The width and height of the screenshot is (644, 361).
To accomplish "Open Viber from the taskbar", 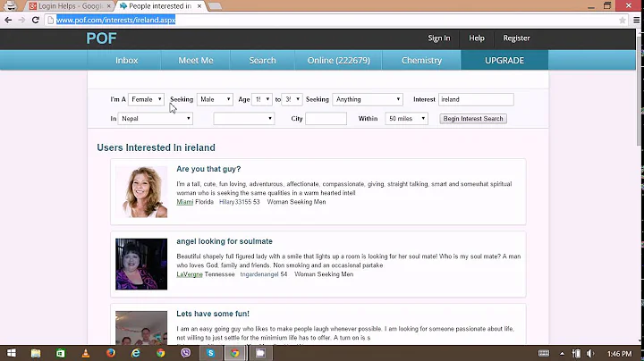I will (186, 353).
